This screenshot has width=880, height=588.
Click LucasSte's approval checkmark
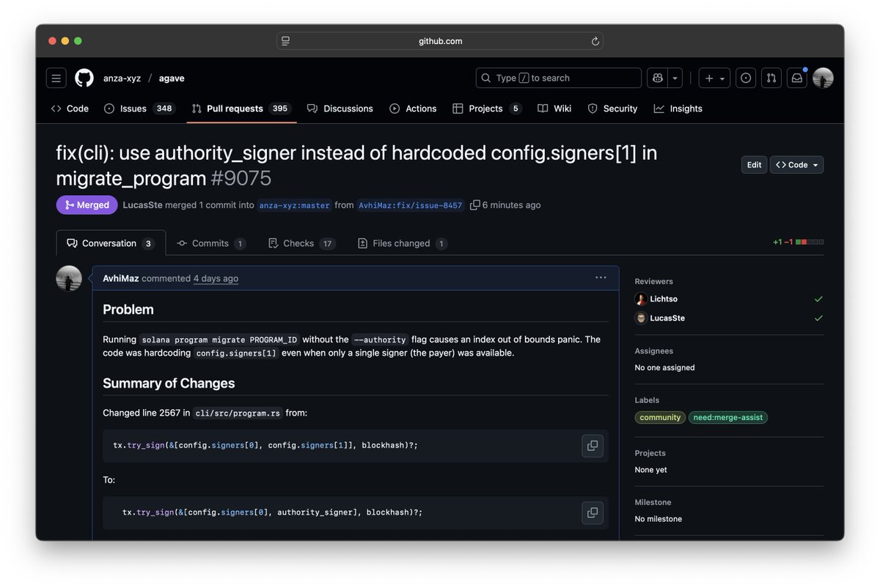pos(818,318)
